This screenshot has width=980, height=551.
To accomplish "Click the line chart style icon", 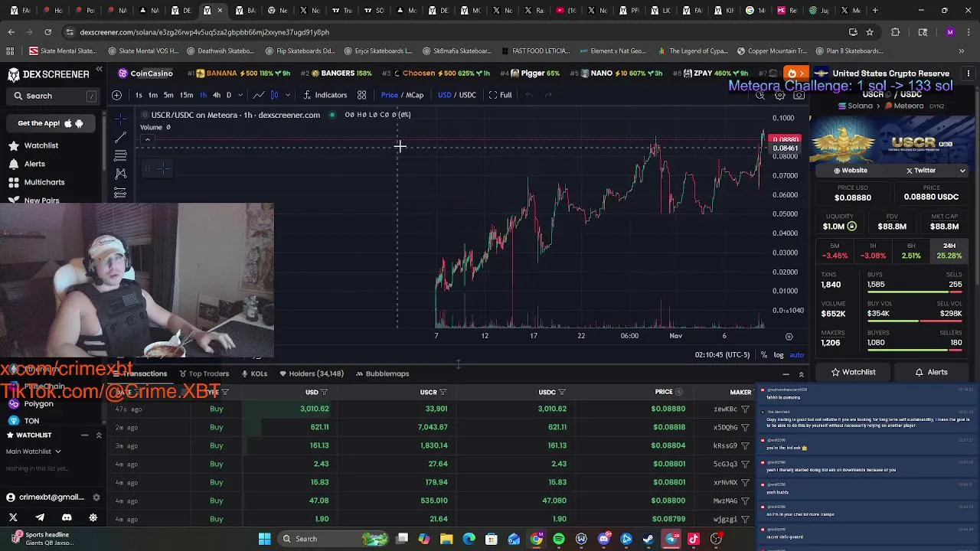I will coord(259,95).
